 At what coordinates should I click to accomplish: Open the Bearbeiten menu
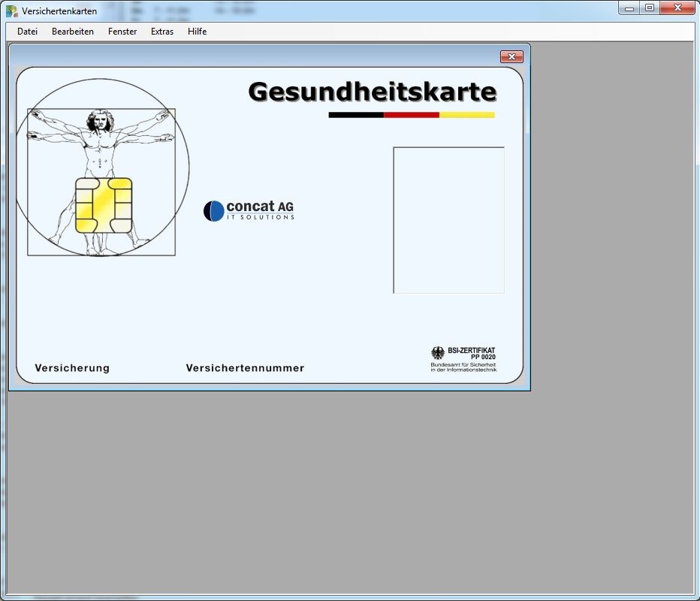point(73,32)
